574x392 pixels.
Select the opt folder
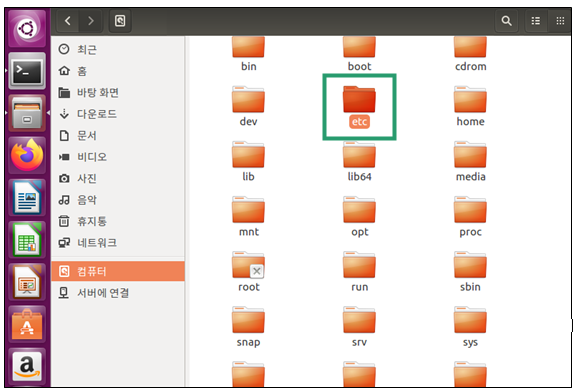tap(359, 217)
